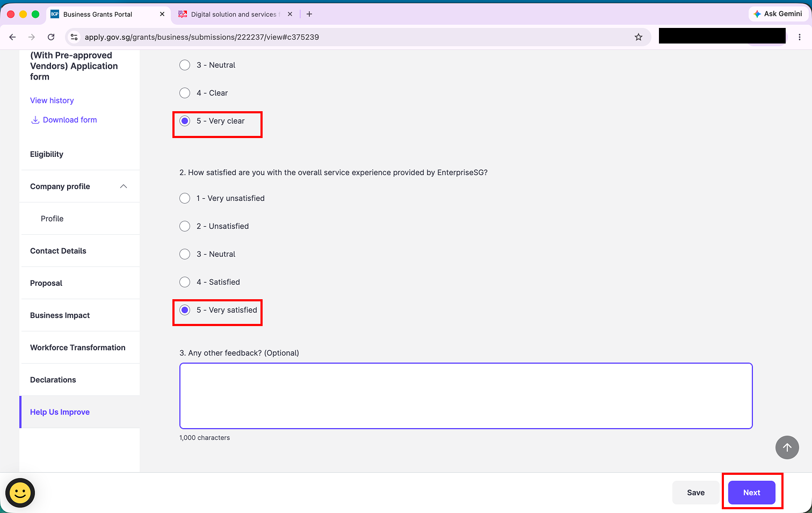Close the Business Grants Portal tab
The height and width of the screenshot is (513, 812).
[x=162, y=14]
